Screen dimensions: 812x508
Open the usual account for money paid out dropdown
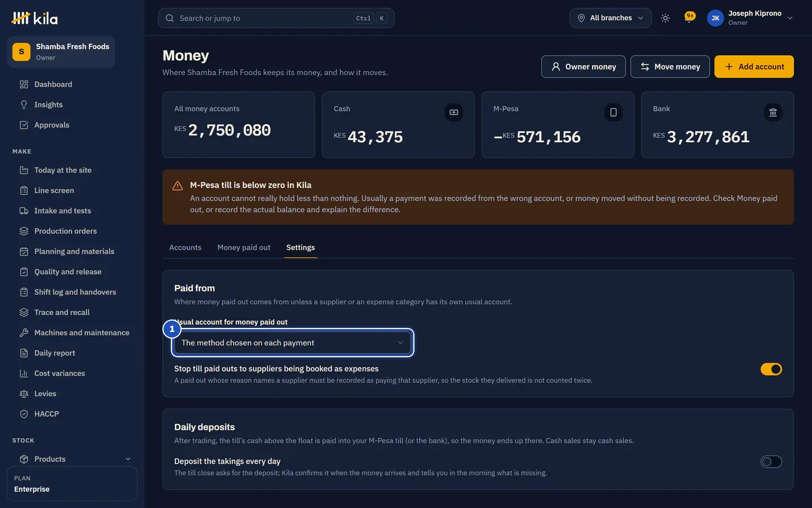293,343
